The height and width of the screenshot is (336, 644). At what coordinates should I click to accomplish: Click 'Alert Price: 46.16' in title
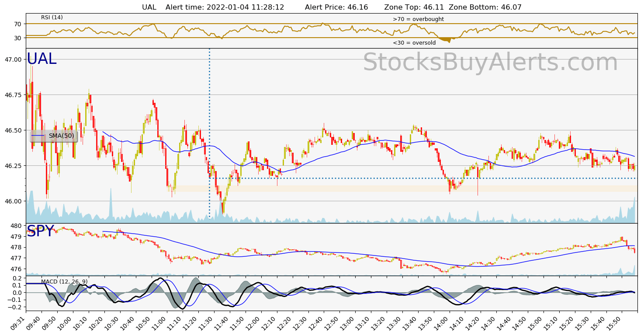[336, 7]
